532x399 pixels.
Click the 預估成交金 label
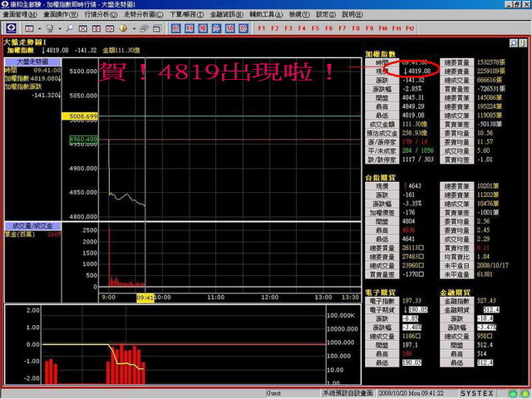[382, 133]
